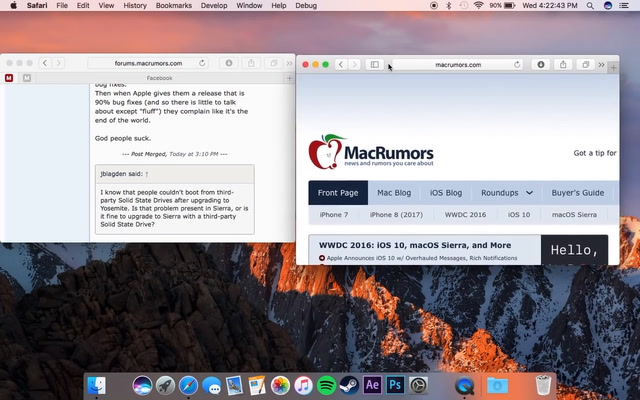640x400 pixels.
Task: Open Finder from the Dock
Action: pos(96,385)
